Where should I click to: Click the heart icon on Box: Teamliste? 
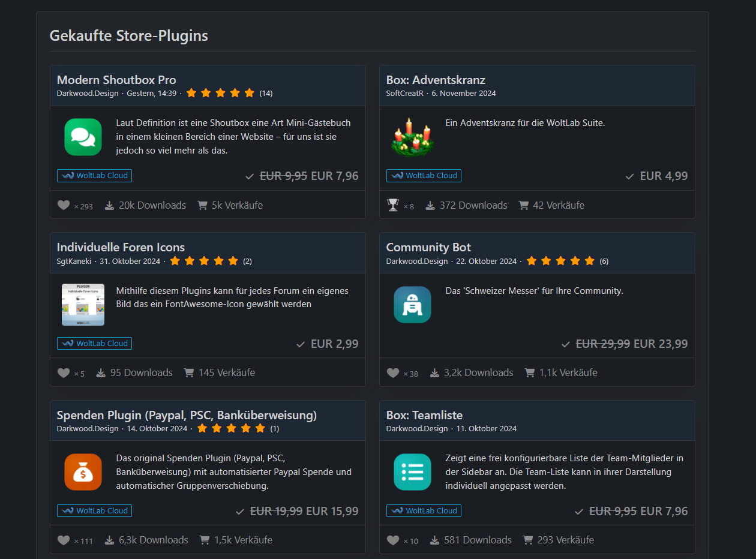click(x=393, y=540)
